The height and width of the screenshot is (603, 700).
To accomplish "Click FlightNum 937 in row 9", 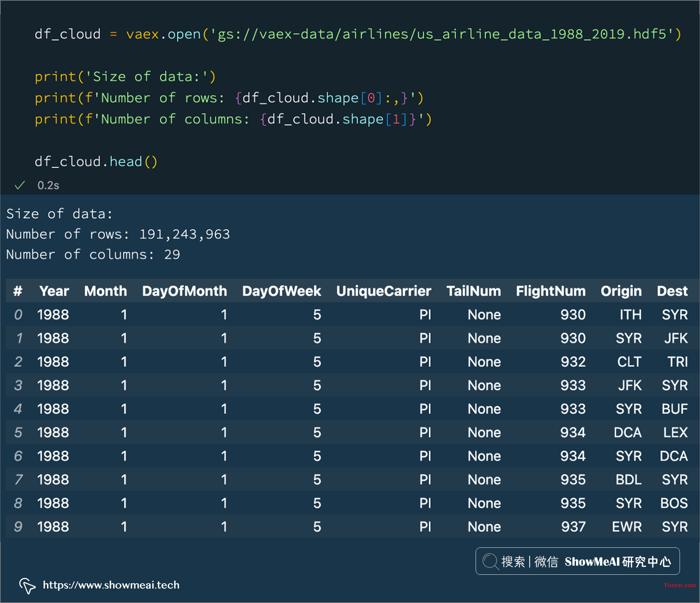I will [x=573, y=527].
